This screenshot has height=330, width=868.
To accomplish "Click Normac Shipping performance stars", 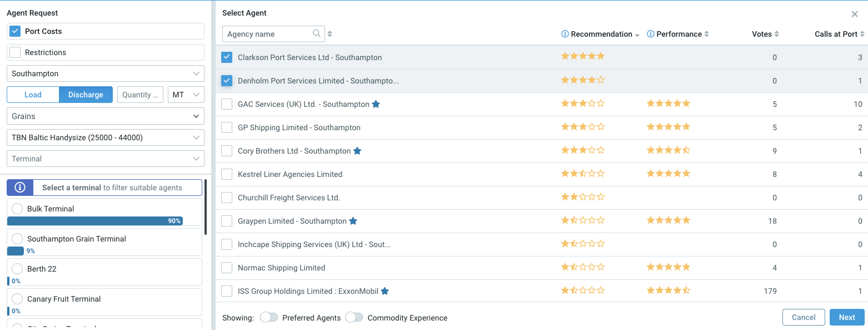I will tap(669, 267).
